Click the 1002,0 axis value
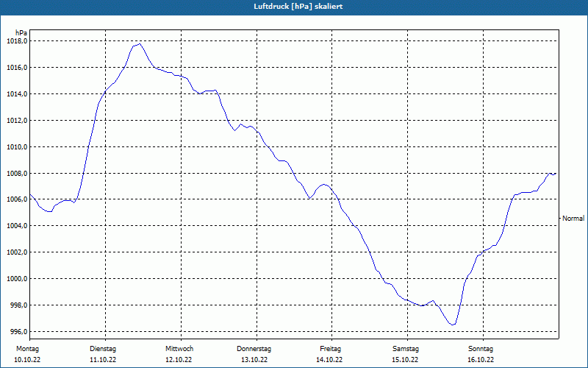The height and width of the screenshot is (368, 588). pos(17,252)
